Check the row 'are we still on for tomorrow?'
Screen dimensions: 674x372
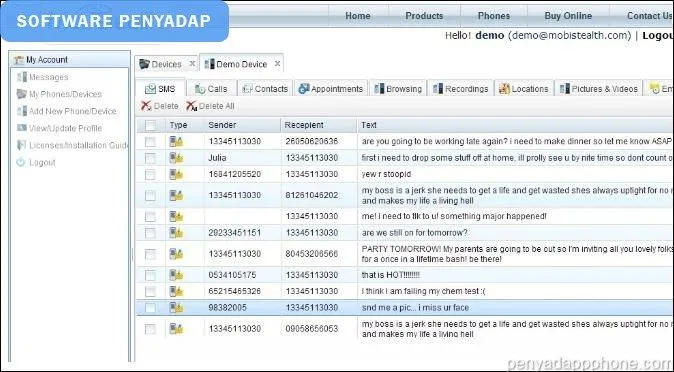pyautogui.click(x=150, y=233)
